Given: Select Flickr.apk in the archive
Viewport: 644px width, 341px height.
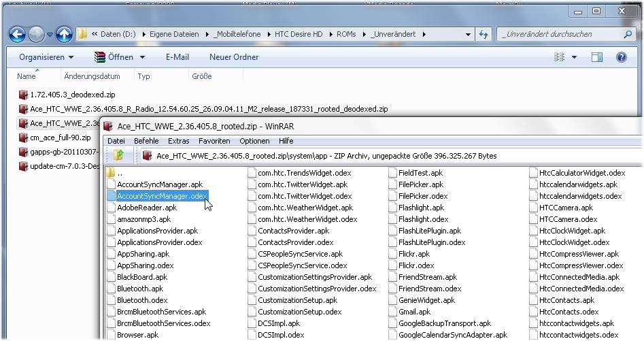Looking at the screenshot, I should [409, 254].
